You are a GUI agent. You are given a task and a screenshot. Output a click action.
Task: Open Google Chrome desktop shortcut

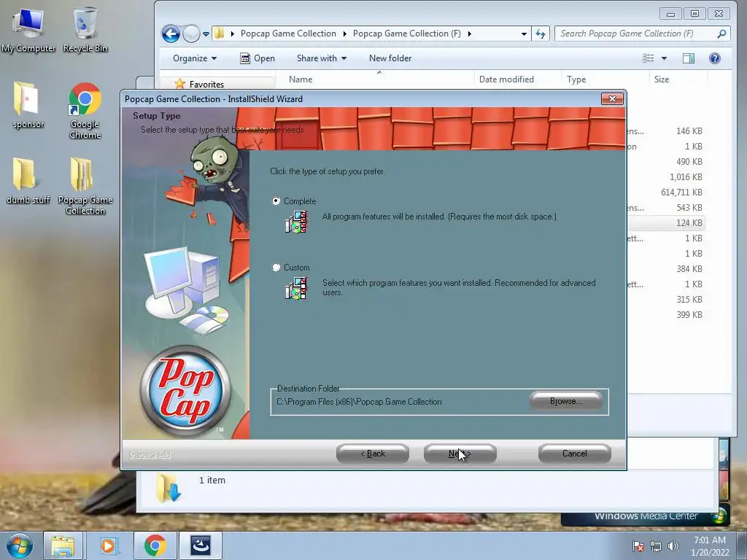(85, 111)
